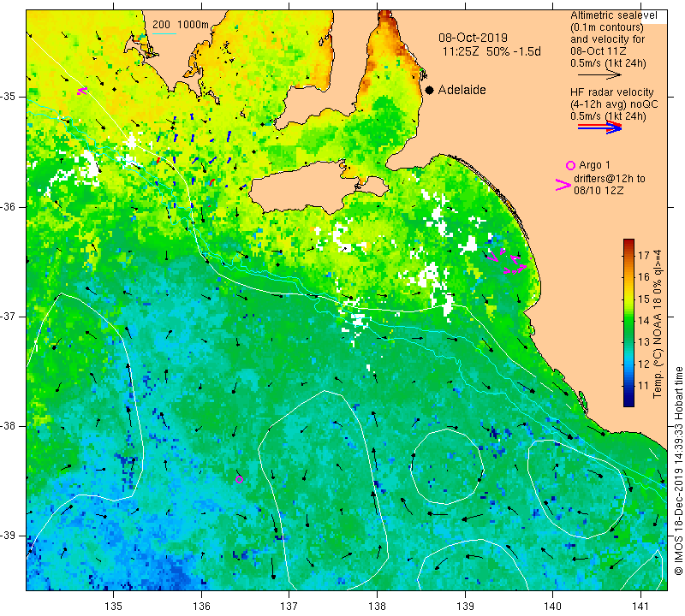685x616 pixels.
Task: Click the red-blue HF radar legend arrow
Action: 599,127
